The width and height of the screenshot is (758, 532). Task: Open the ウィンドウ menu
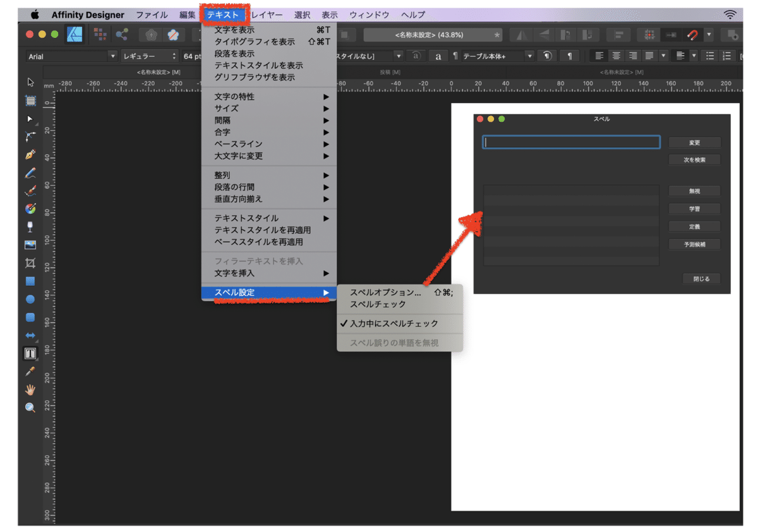click(369, 15)
